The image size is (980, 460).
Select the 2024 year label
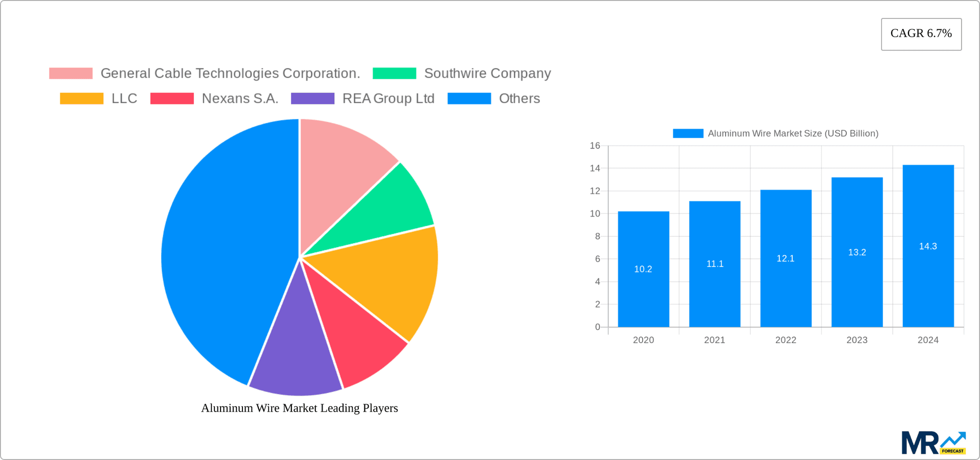click(x=928, y=340)
